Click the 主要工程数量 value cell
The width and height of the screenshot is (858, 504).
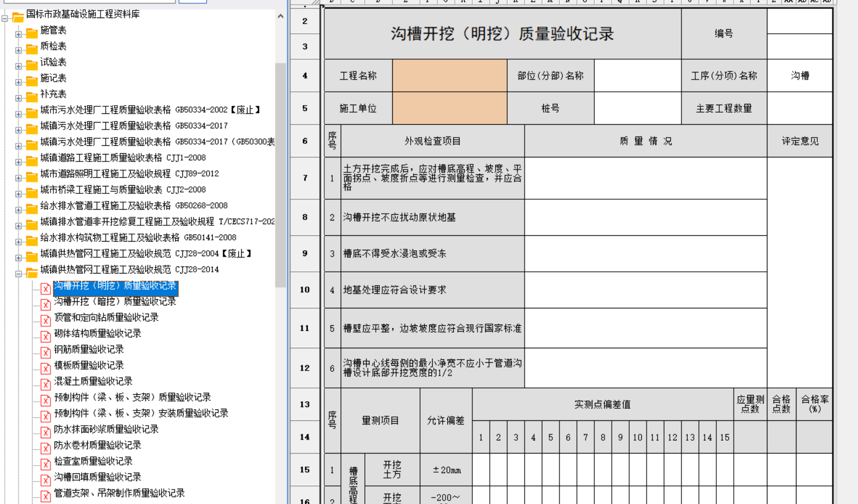pos(800,108)
